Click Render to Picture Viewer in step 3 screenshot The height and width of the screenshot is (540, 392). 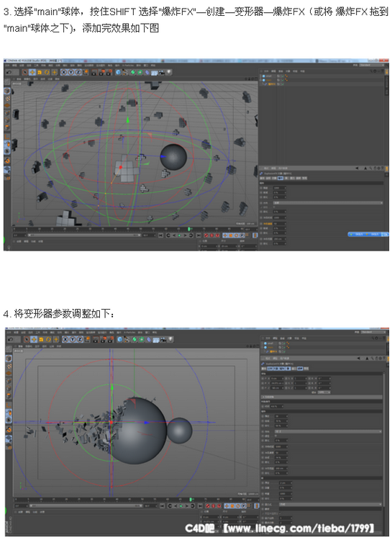pyautogui.click(x=102, y=72)
